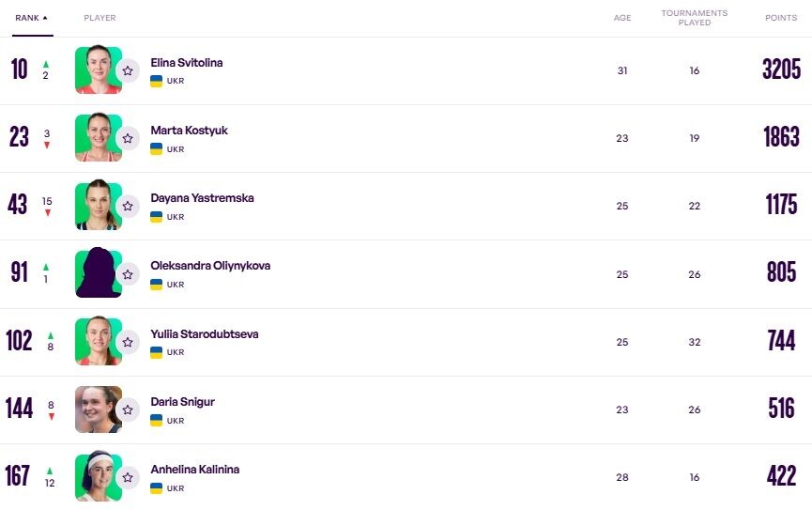Viewport: 812px width, 510px height.
Task: Click Yuliia Starodubtseva's profile photo
Action: click(98, 341)
